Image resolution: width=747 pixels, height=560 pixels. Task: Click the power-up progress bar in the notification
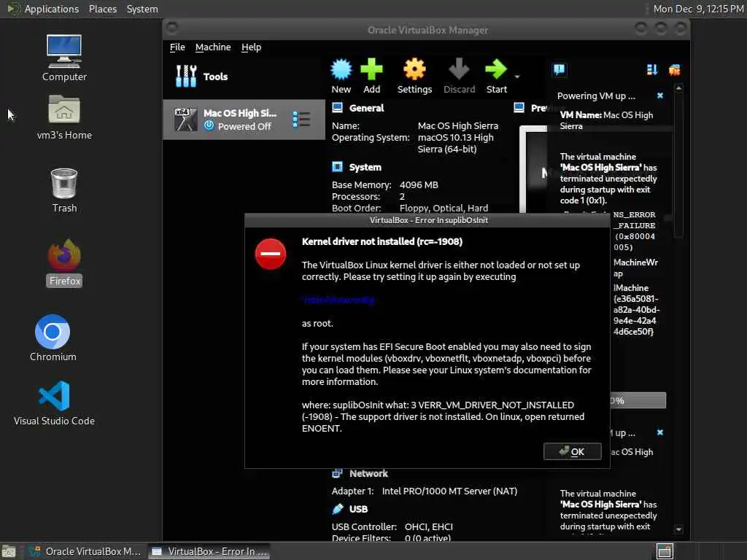[638, 400]
